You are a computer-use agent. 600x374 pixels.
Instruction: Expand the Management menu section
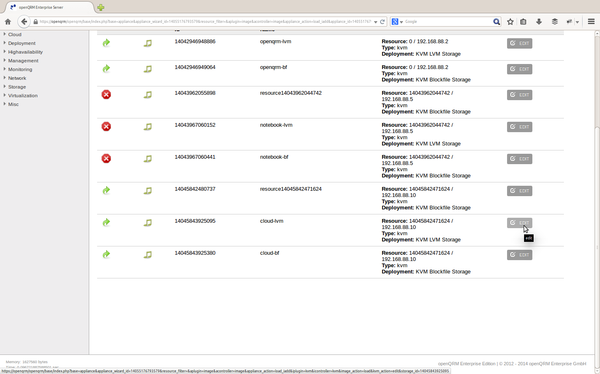23,61
